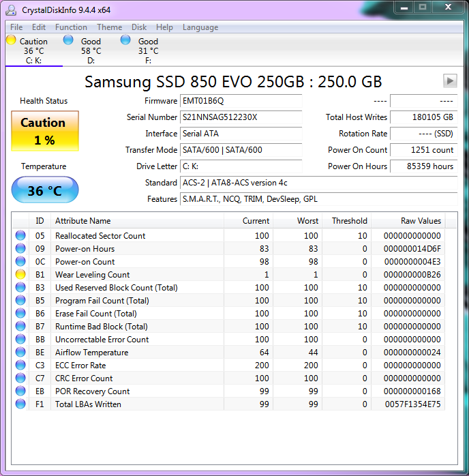Viewport: 469px width, 476px height.
Task: Click the Firmware field EMT01B6Q
Action: click(241, 101)
